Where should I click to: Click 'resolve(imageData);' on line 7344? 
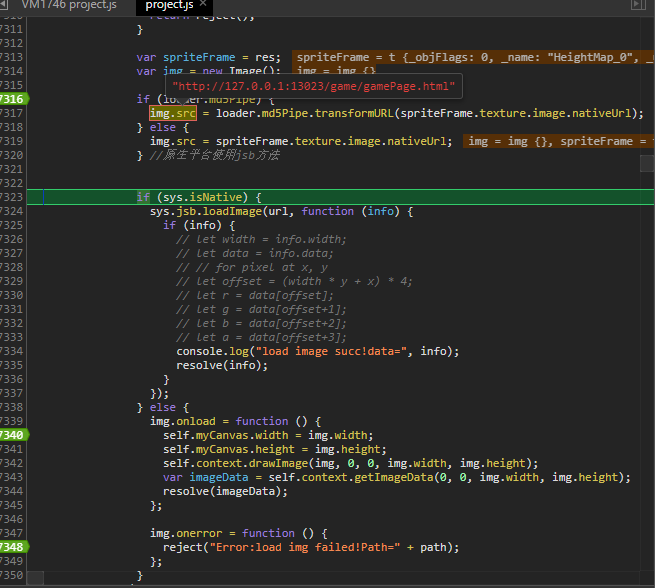(226, 492)
